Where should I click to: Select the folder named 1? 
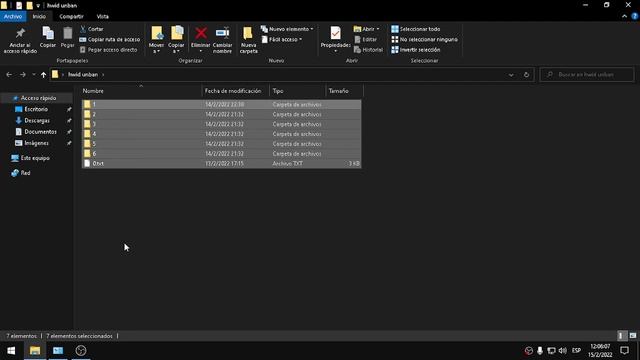pyautogui.click(x=222, y=104)
